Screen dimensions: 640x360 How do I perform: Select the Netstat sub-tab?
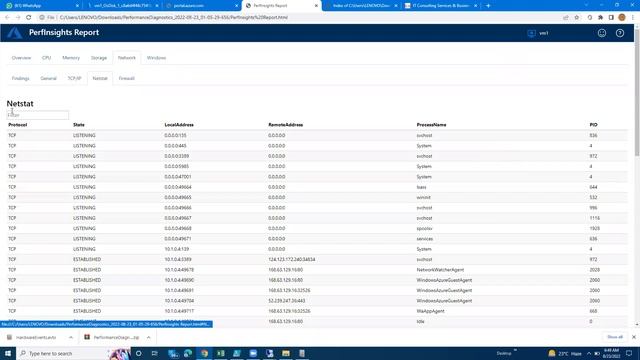100,78
